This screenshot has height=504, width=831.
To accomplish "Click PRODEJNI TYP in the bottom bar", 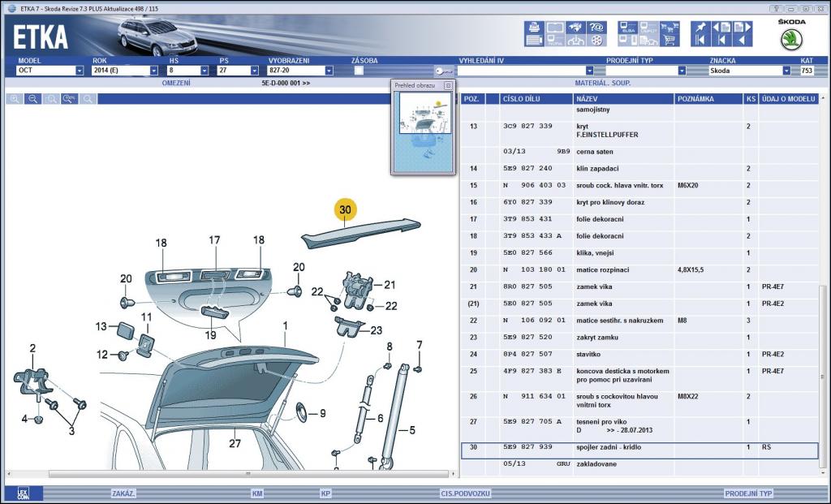I will 748,493.
